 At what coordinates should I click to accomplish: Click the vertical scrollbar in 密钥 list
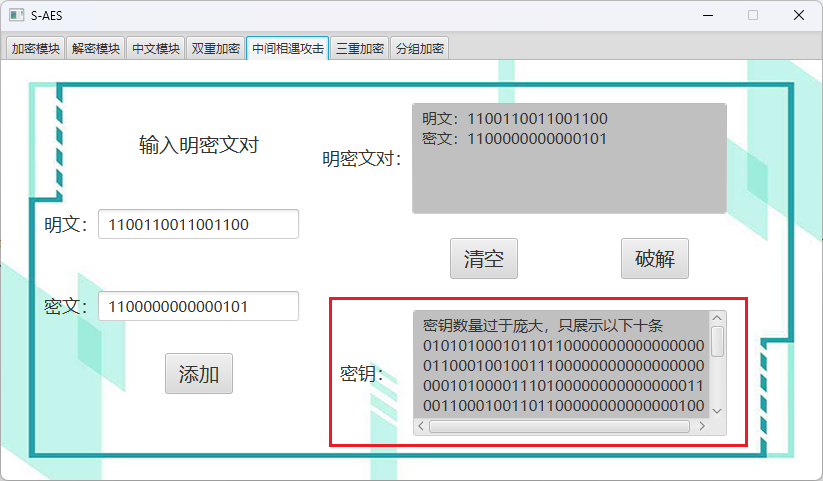(x=717, y=341)
